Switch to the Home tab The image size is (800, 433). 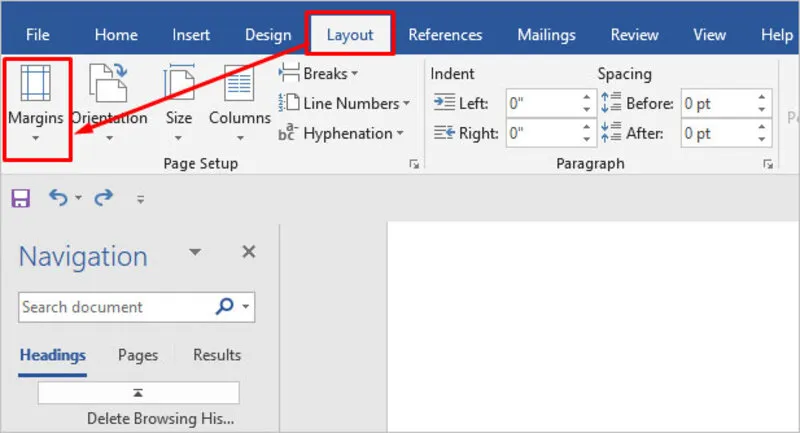116,35
